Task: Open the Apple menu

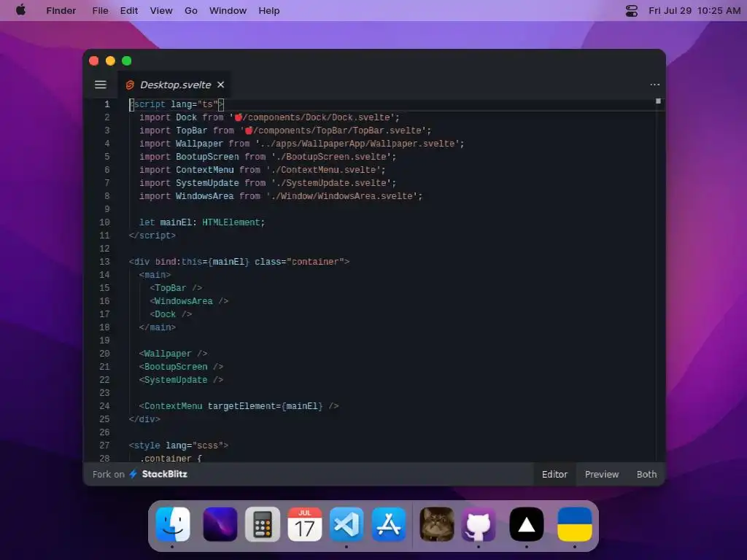Action: [x=21, y=10]
